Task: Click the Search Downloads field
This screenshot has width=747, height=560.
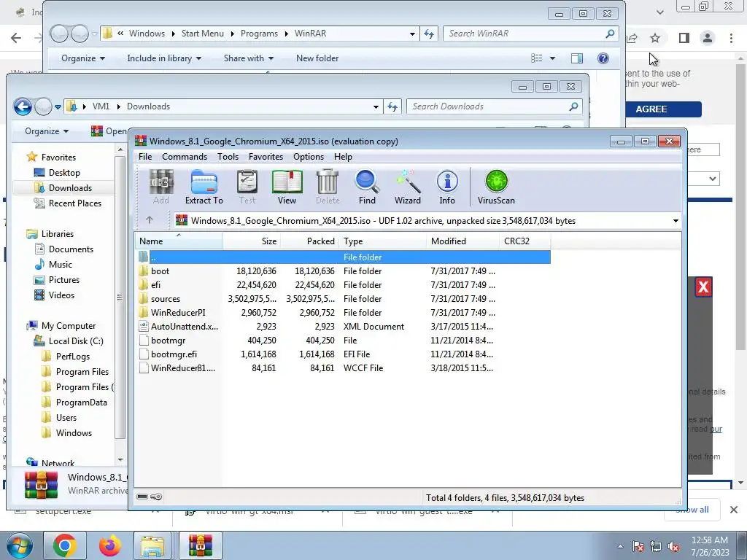Action: click(x=495, y=106)
